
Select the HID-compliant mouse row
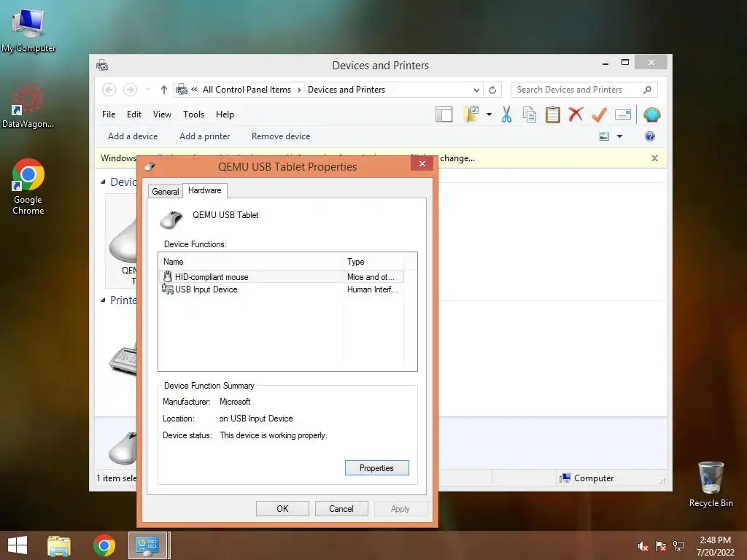coord(282,276)
